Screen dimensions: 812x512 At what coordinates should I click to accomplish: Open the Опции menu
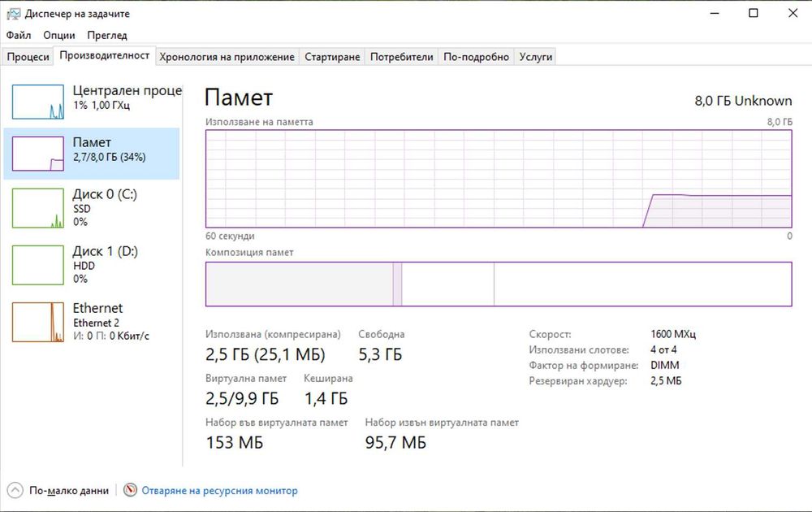click(x=59, y=35)
